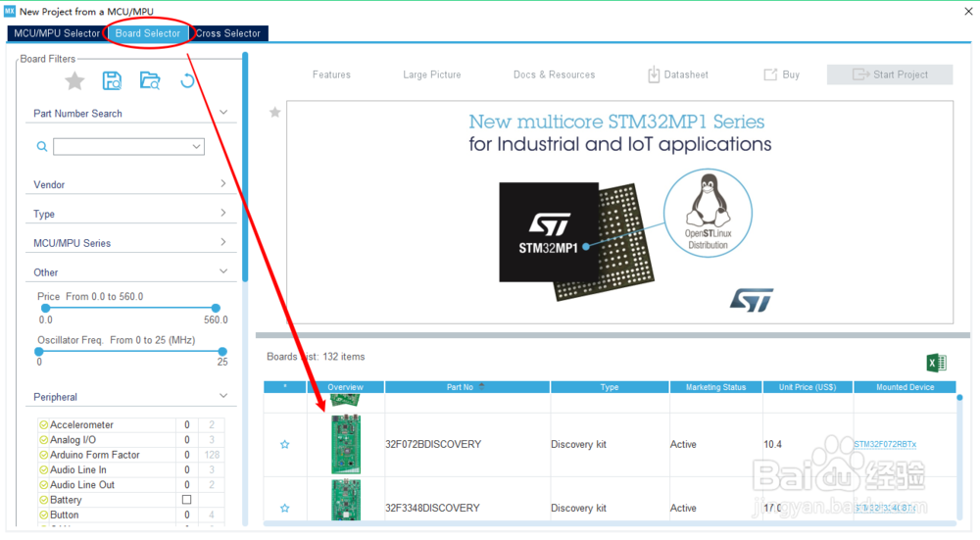This screenshot has height=540, width=980.
Task: Show favorite boards star filter
Action: pyautogui.click(x=74, y=80)
